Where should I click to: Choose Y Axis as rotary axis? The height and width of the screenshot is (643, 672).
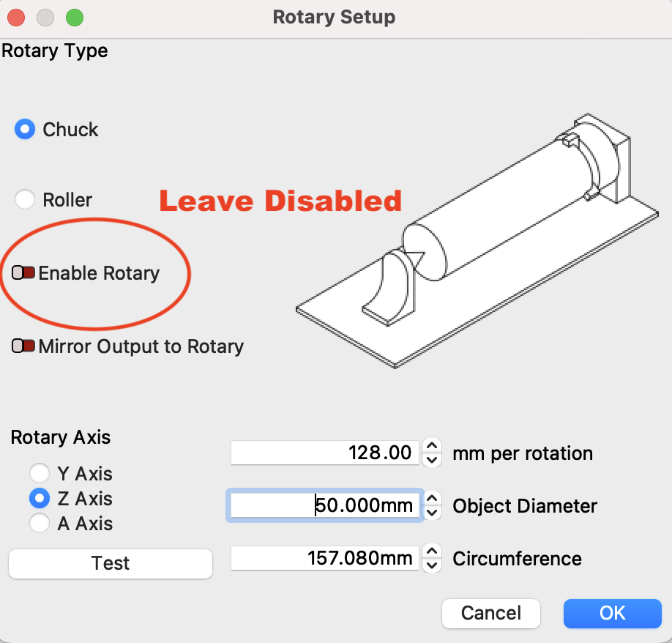point(39,474)
